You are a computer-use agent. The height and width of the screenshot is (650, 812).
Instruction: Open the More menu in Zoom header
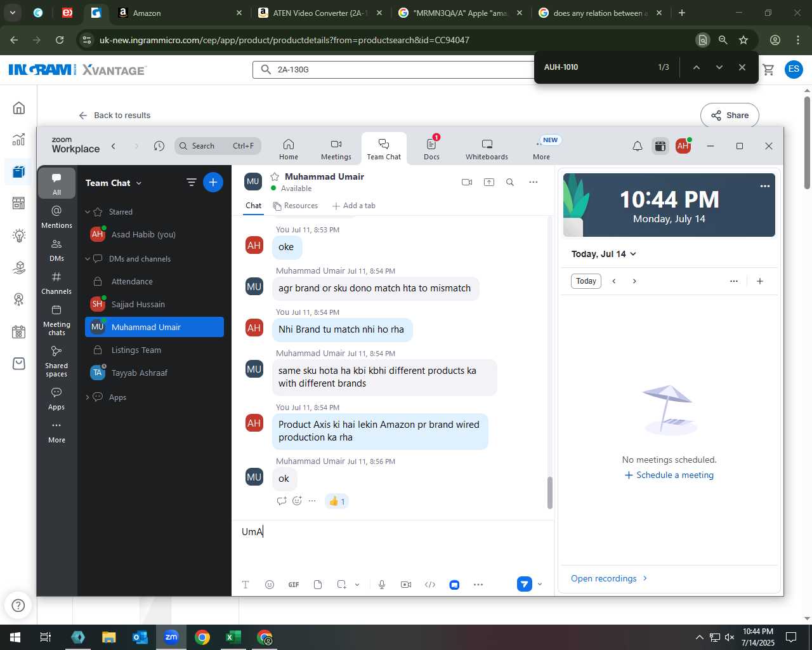tap(542, 149)
